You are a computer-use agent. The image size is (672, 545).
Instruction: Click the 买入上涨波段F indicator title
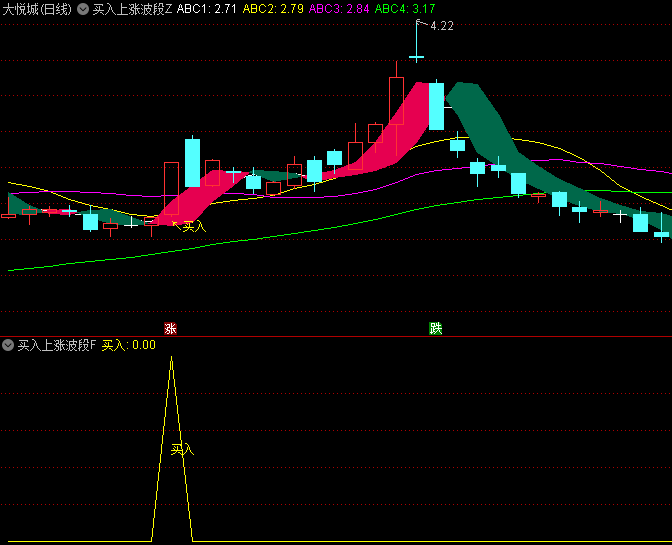pos(57,345)
